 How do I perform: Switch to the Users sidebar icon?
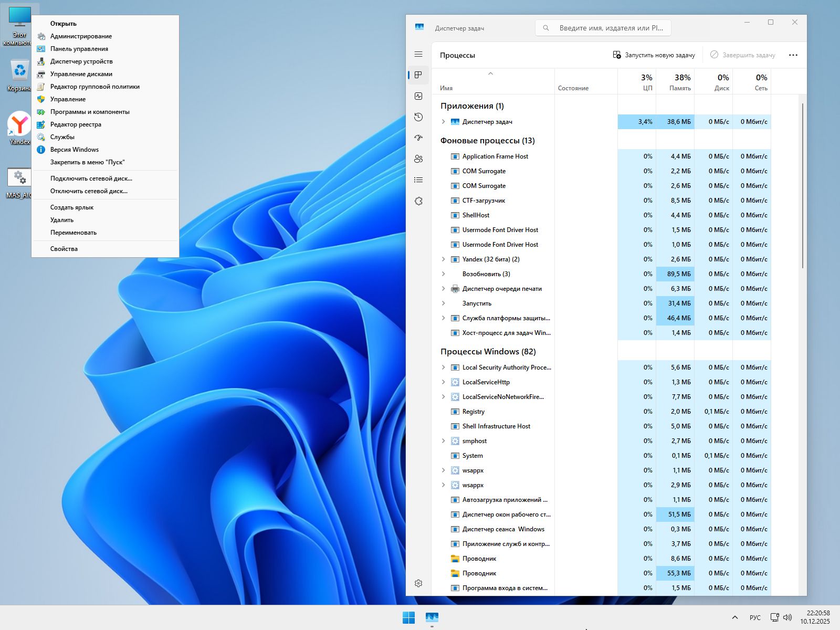pyautogui.click(x=418, y=159)
